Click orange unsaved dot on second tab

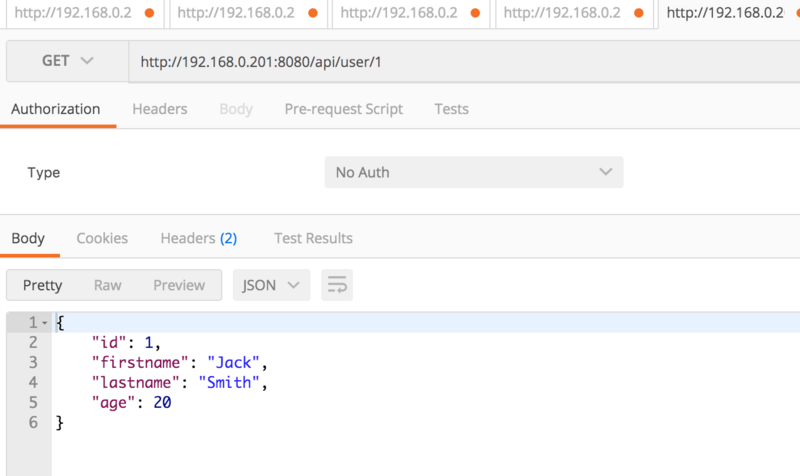click(313, 14)
